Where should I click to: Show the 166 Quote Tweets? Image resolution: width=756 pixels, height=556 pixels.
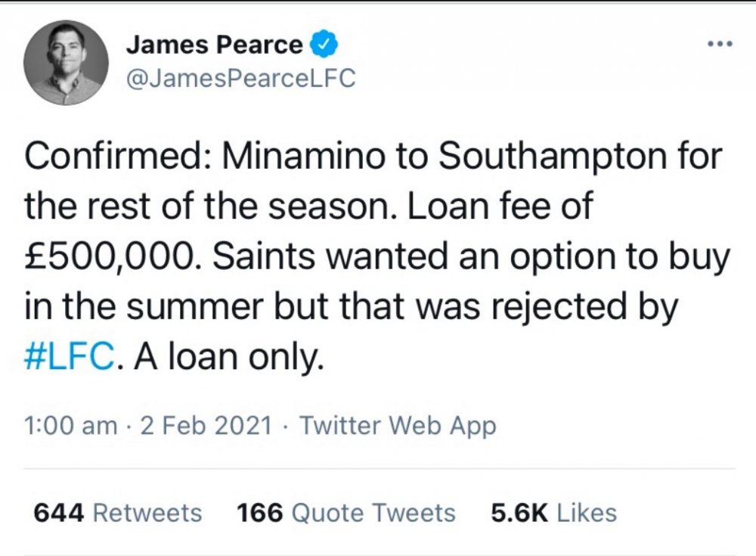(346, 513)
